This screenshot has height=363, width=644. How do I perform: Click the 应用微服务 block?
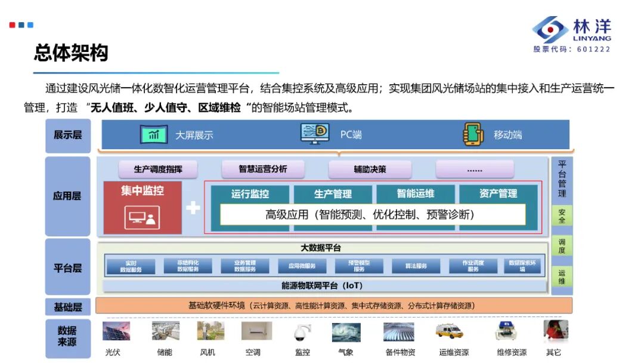(x=302, y=266)
